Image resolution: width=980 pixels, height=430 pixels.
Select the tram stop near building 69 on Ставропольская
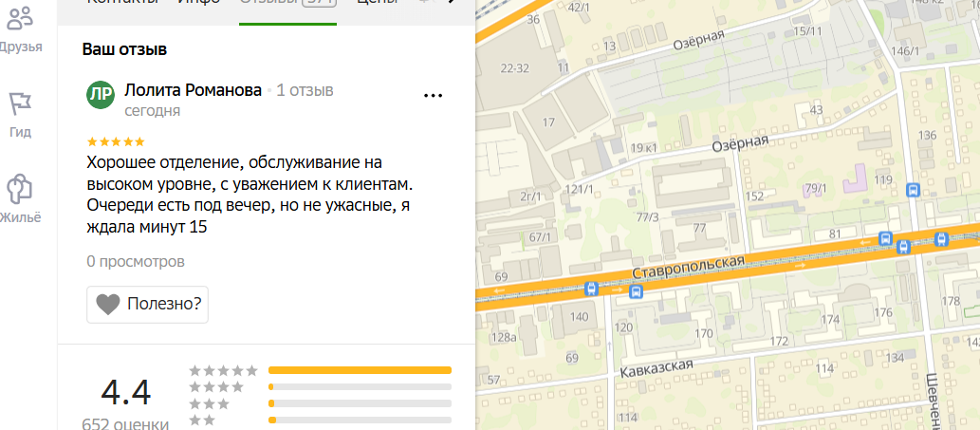tap(591, 289)
